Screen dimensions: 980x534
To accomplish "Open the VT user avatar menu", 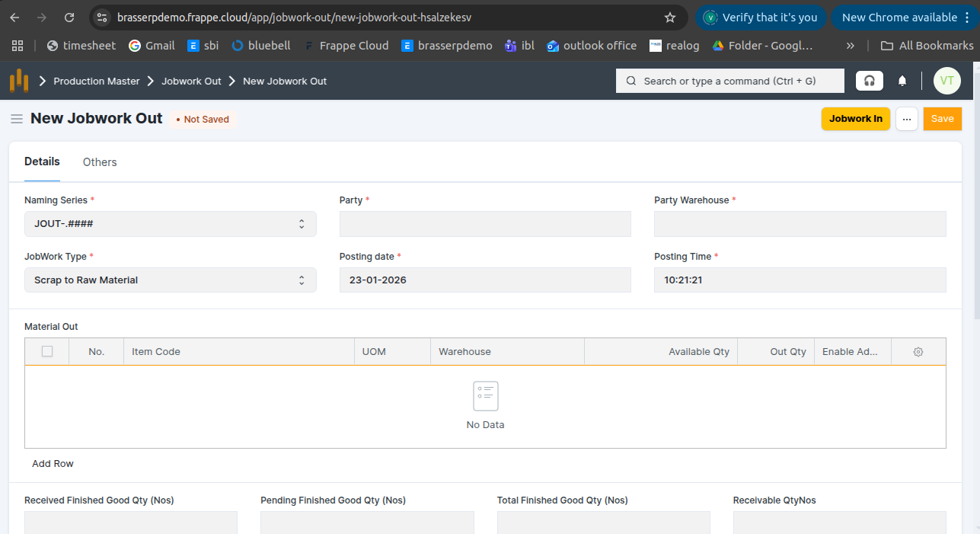I will tap(946, 81).
